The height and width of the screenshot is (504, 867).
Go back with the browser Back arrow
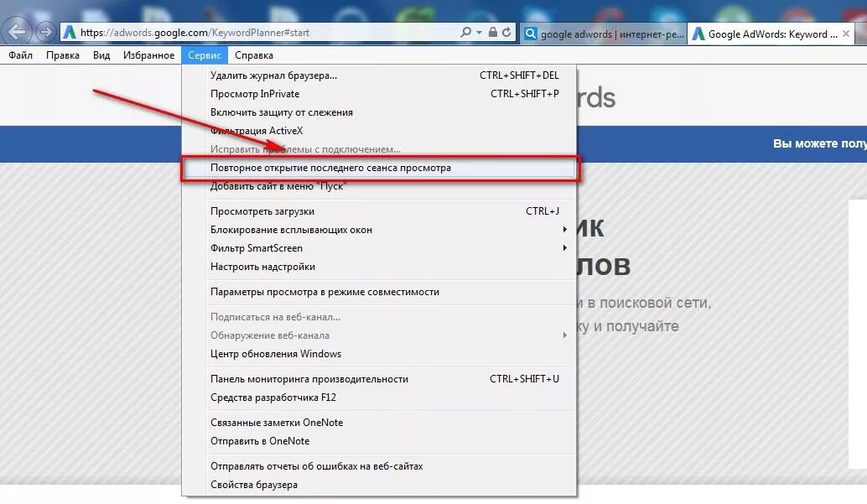[x=17, y=32]
